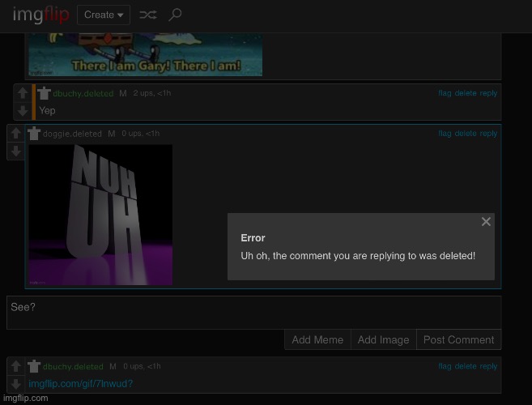Upvote the imgflip.com/gif link comment
The height and width of the screenshot is (405, 532).
16,366
